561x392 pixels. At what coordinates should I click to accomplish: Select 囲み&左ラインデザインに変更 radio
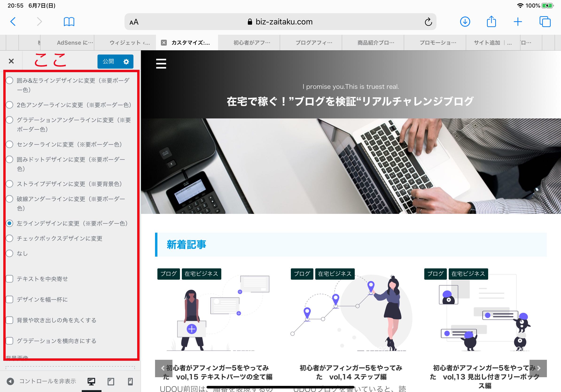click(x=10, y=80)
